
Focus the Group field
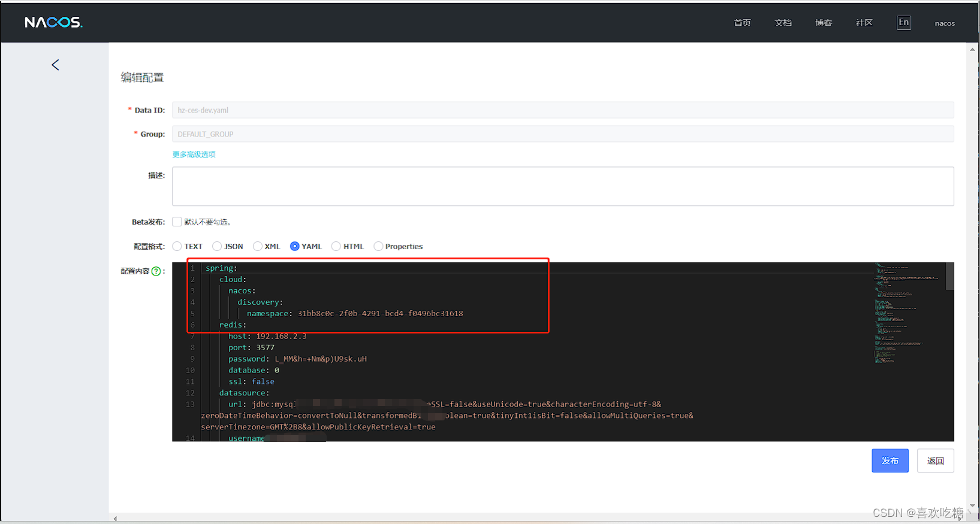(x=563, y=134)
